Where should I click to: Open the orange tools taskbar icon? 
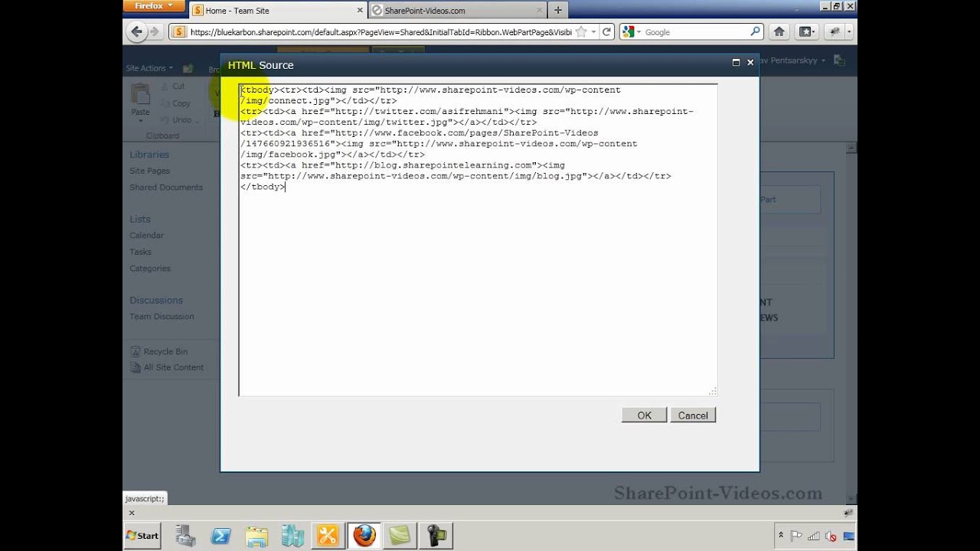[x=328, y=536]
